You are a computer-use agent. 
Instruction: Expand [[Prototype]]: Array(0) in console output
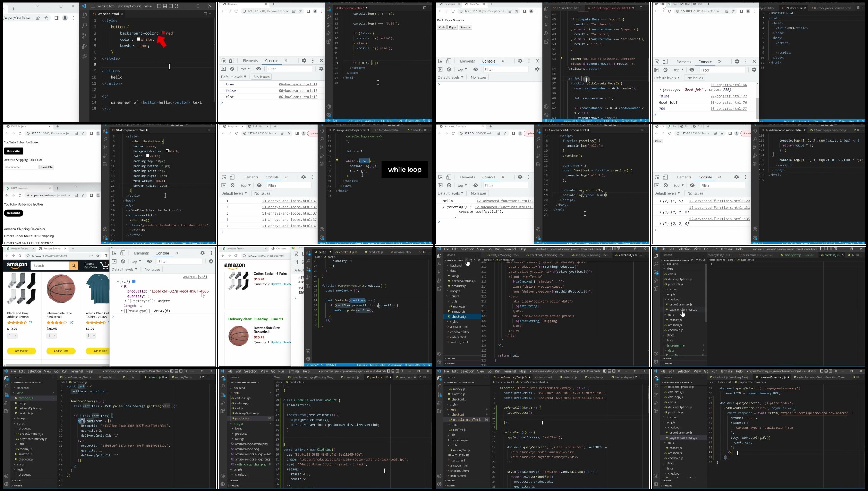click(122, 311)
